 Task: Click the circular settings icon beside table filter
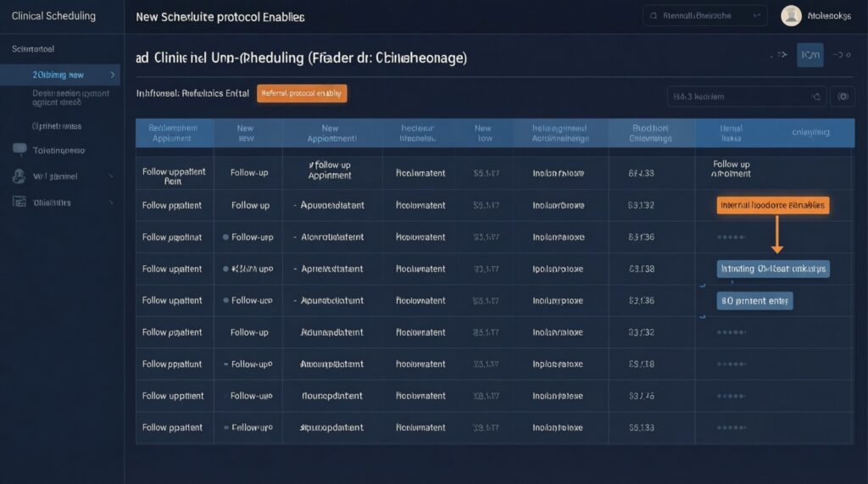click(842, 97)
